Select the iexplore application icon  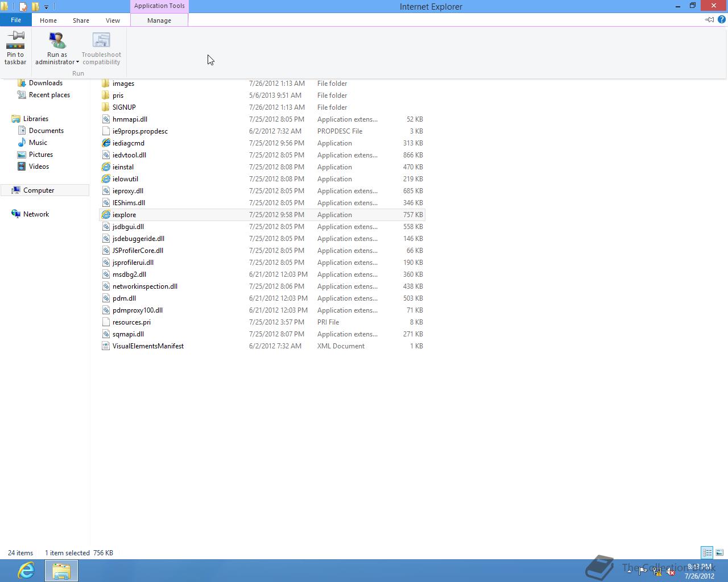(106, 215)
